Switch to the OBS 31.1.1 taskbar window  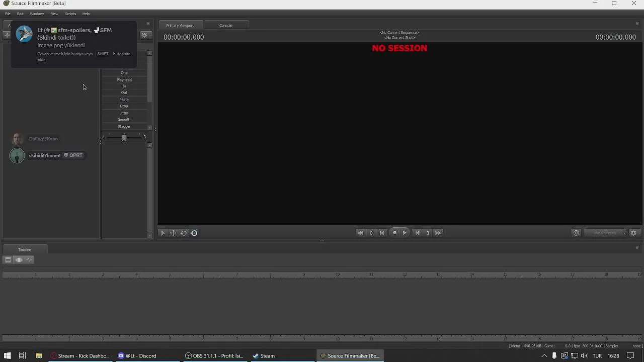[214, 355]
